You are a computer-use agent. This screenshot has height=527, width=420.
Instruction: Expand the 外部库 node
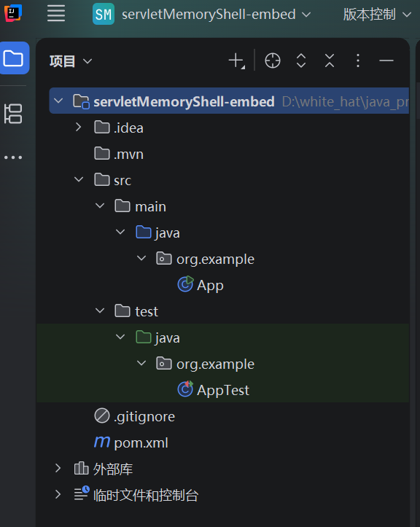click(x=58, y=468)
